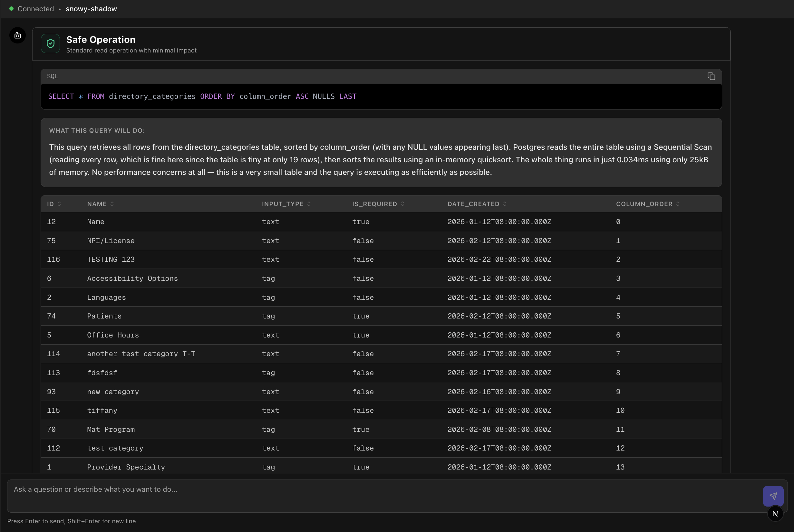The height and width of the screenshot is (532, 794).
Task: Click the Safe Operation shield icon
Action: pos(51,43)
